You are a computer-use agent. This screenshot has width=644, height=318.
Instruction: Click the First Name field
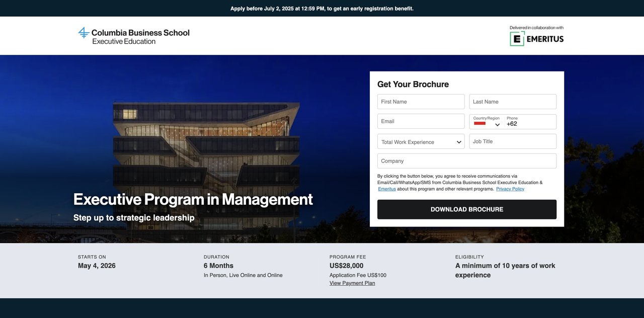point(421,102)
